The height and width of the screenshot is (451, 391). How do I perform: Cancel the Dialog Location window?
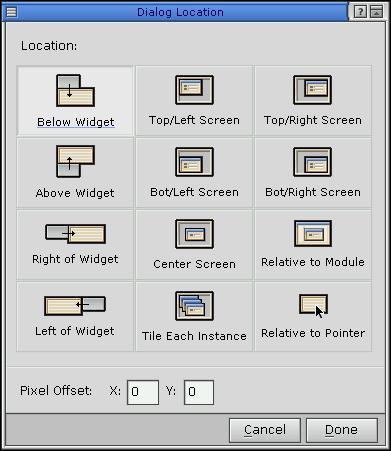point(265,430)
